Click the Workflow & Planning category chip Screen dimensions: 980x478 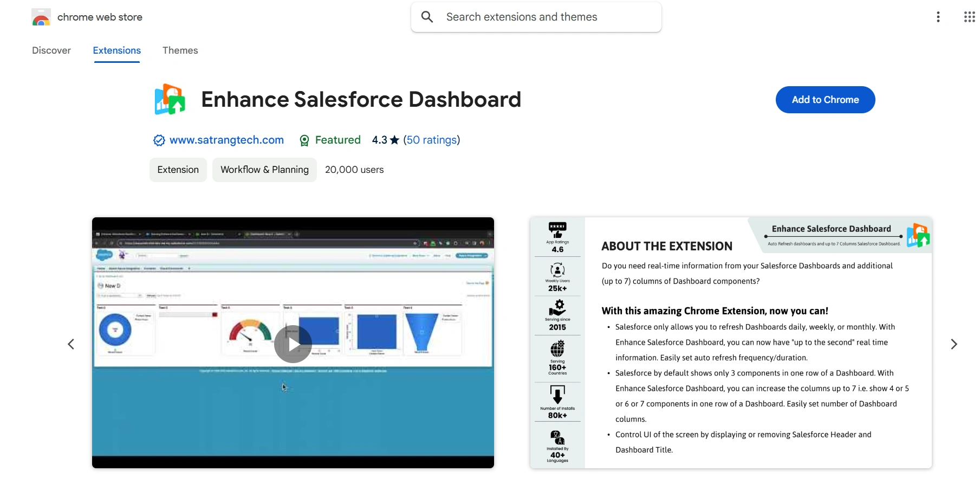(264, 170)
